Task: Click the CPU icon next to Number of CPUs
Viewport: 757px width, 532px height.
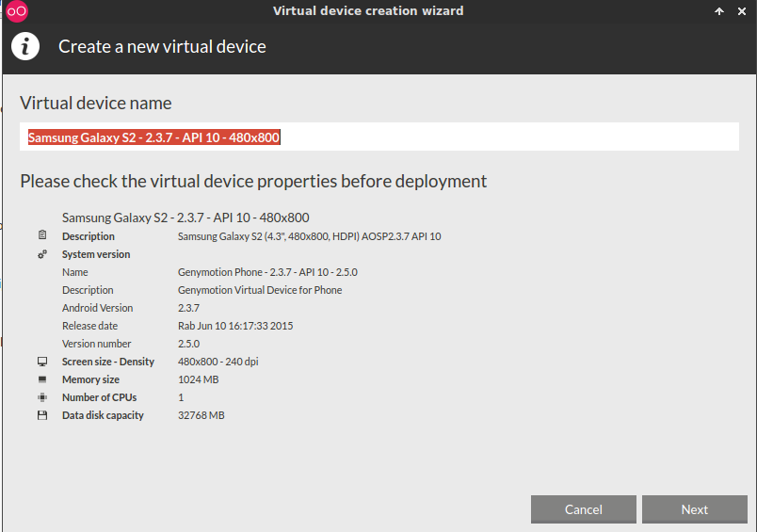Action: coord(42,397)
